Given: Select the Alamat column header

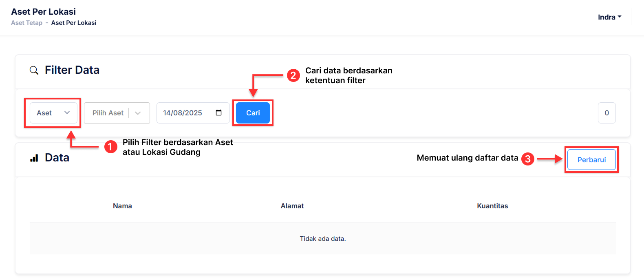Looking at the screenshot, I should [x=292, y=206].
